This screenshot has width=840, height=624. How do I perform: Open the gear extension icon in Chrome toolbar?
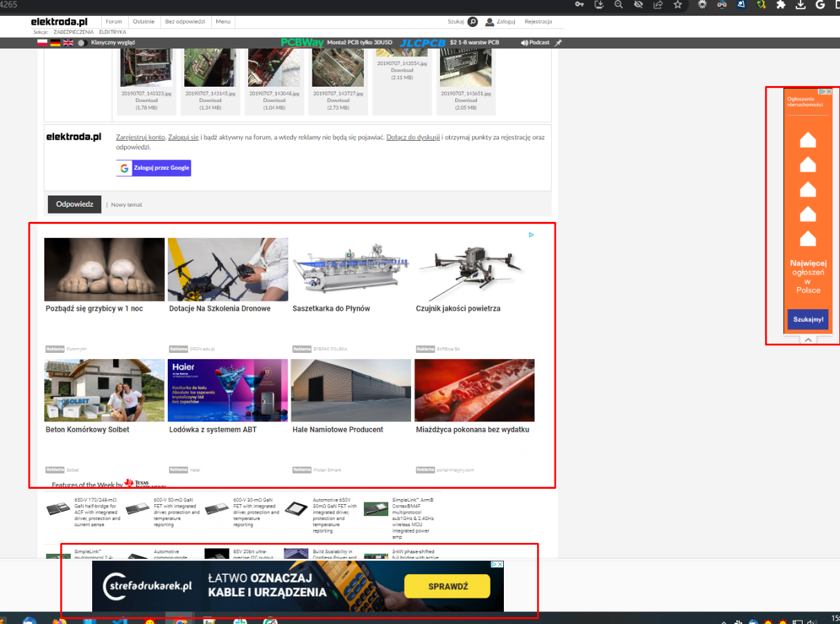click(x=702, y=4)
